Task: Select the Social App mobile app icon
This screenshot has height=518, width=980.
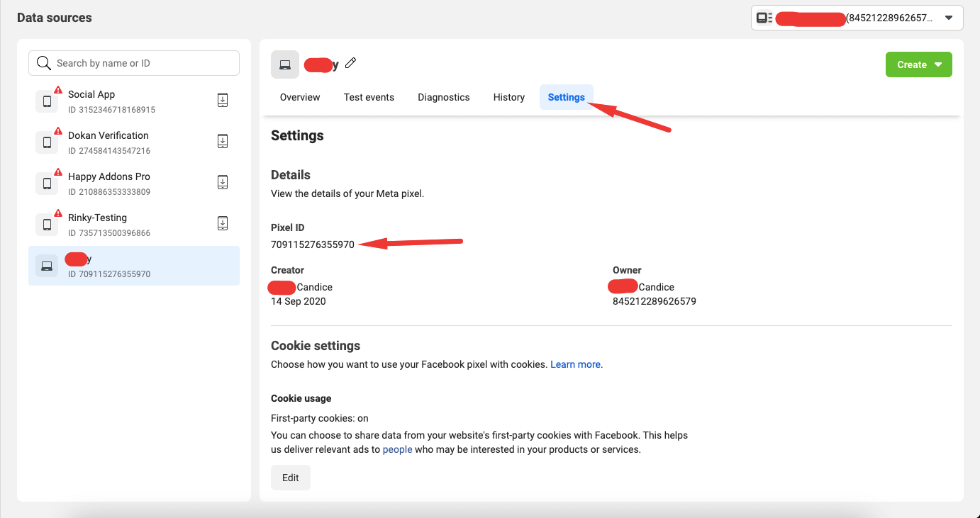Action: tap(47, 100)
